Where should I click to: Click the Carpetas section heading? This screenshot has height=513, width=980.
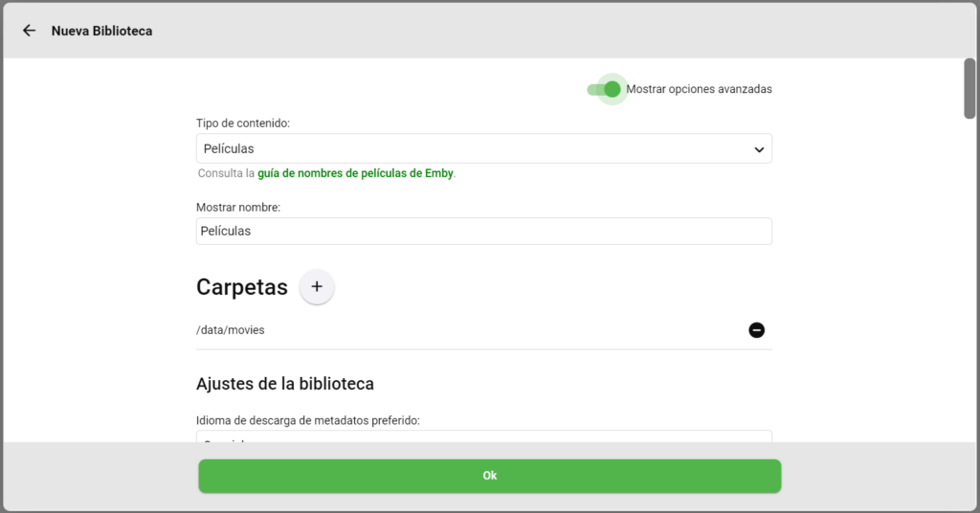pyautogui.click(x=241, y=287)
